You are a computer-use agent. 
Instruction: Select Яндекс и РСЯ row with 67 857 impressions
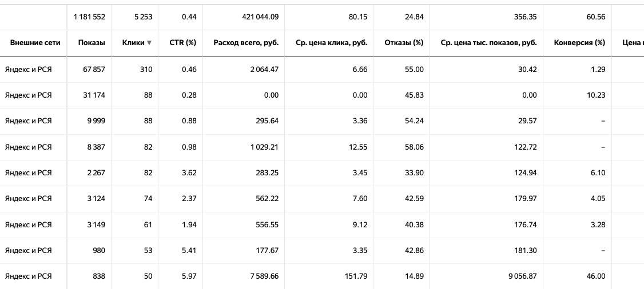click(x=28, y=69)
